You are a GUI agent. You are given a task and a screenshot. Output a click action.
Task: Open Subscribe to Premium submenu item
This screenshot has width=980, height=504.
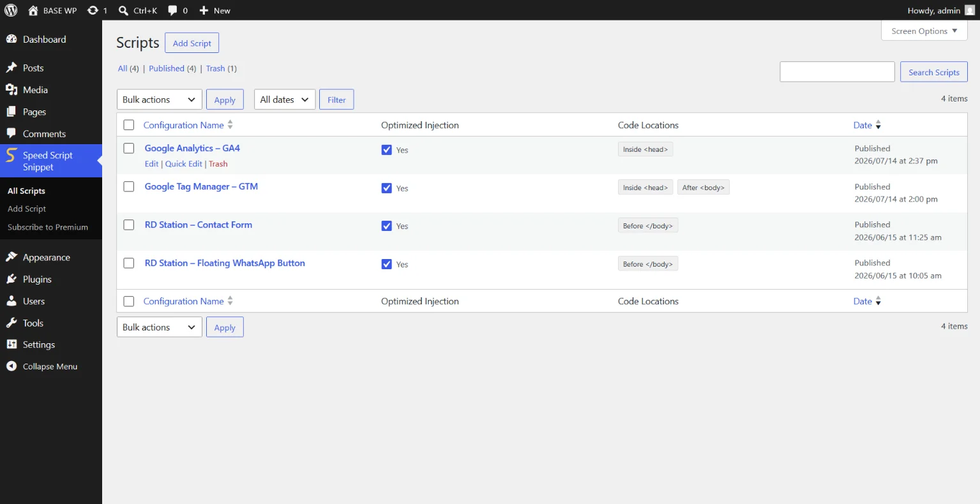(x=48, y=227)
